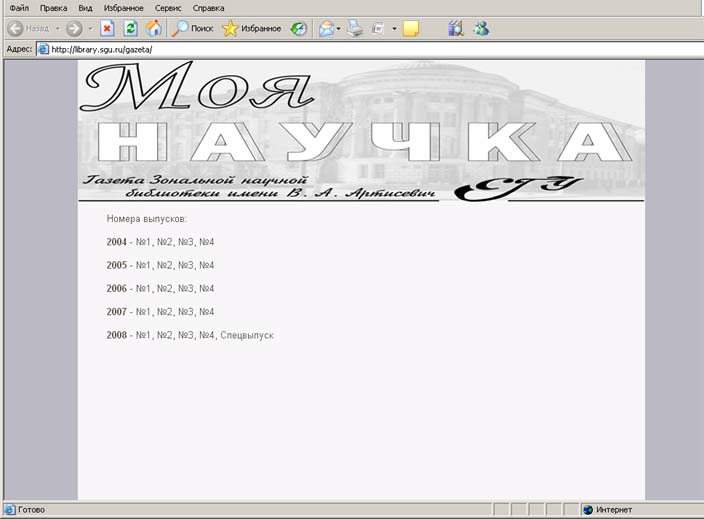Click the 'Готово' status bar text
This screenshot has width=704, height=519.
tap(31, 510)
